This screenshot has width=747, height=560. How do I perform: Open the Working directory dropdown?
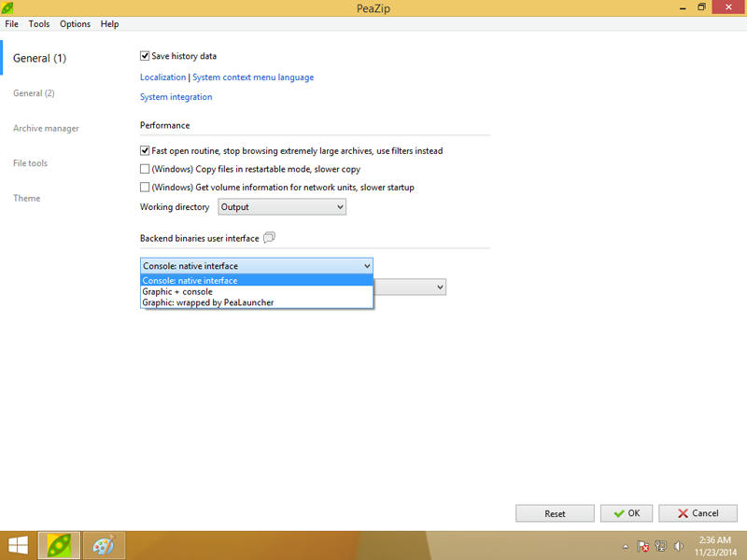pos(282,207)
